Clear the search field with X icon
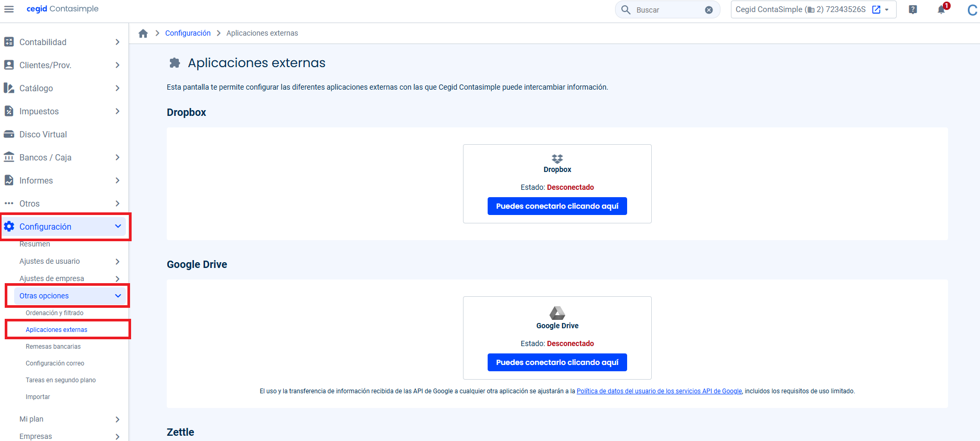 tap(709, 10)
